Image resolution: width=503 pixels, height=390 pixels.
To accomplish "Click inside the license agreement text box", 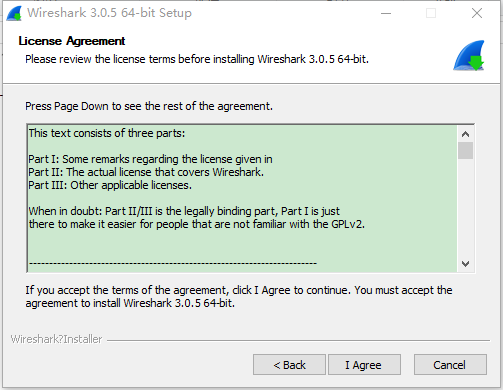I will pos(242,198).
